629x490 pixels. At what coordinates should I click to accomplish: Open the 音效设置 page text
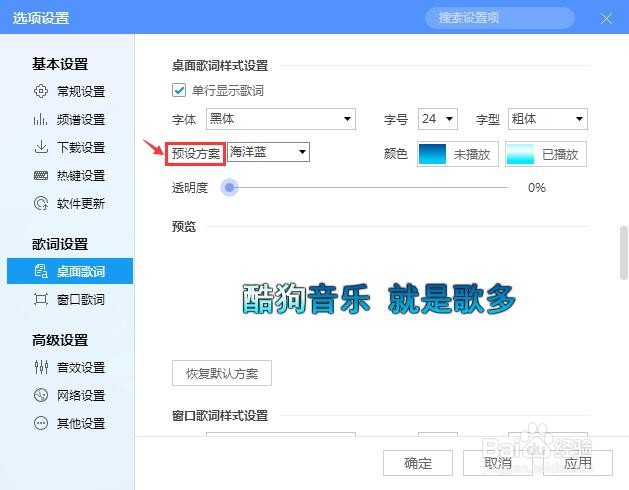[x=81, y=367]
